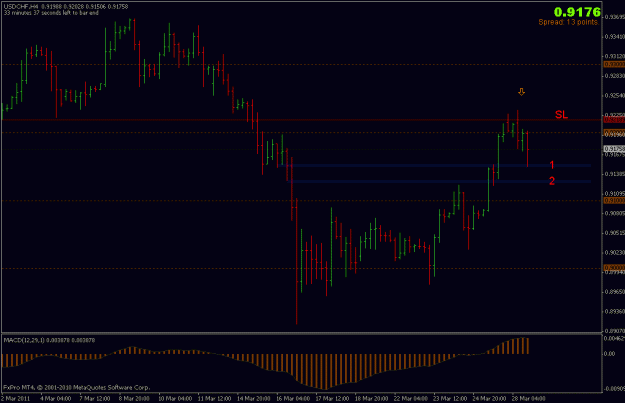
Task: Click the orange down-arrow sell signal marker
Action: pyautogui.click(x=521, y=92)
